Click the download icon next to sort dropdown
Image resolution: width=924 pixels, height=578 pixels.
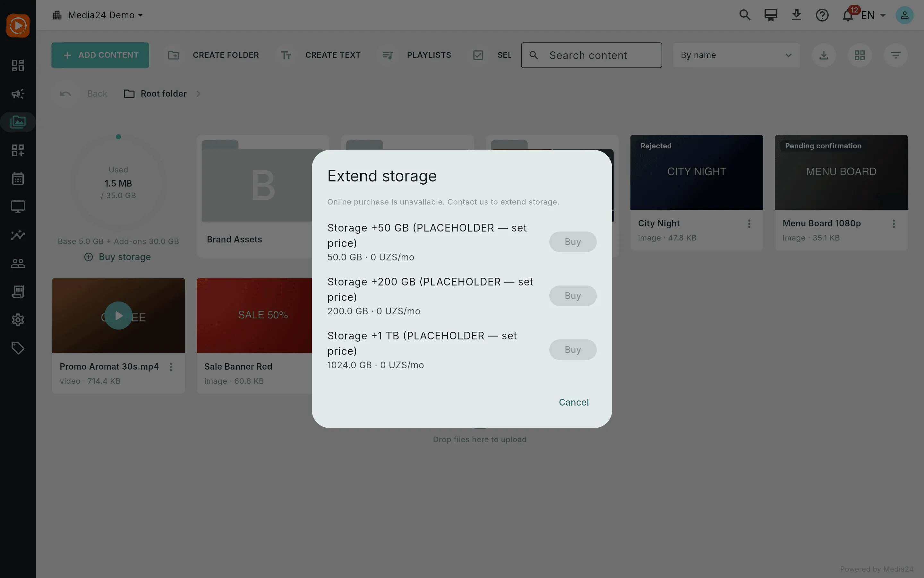coord(824,56)
